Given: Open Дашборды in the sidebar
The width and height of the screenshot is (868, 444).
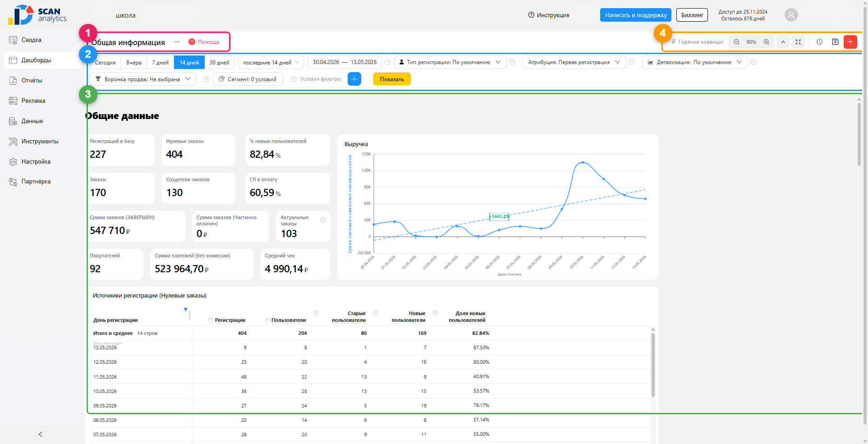Looking at the screenshot, I should coord(43,60).
